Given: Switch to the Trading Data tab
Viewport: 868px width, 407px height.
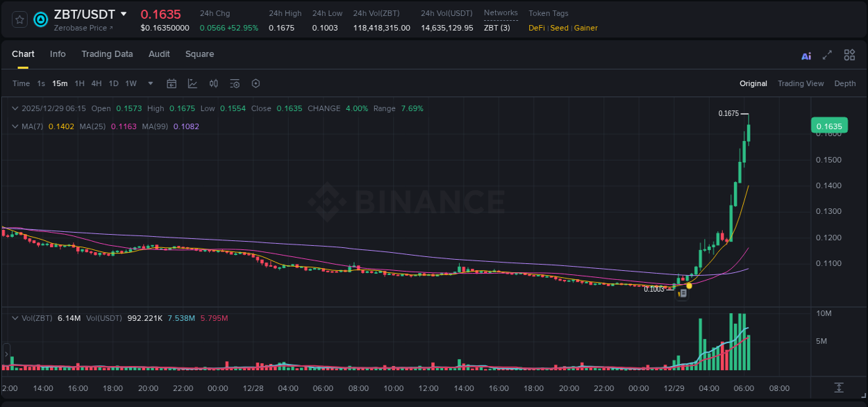Looking at the screenshot, I should 107,54.
